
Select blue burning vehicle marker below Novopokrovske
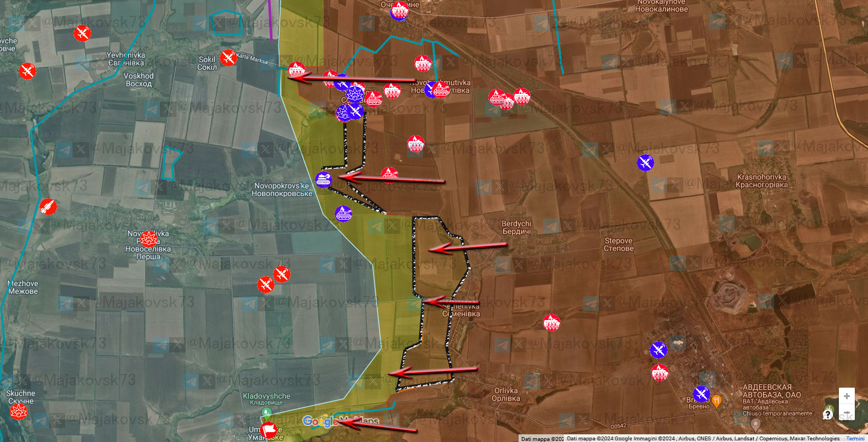click(343, 214)
